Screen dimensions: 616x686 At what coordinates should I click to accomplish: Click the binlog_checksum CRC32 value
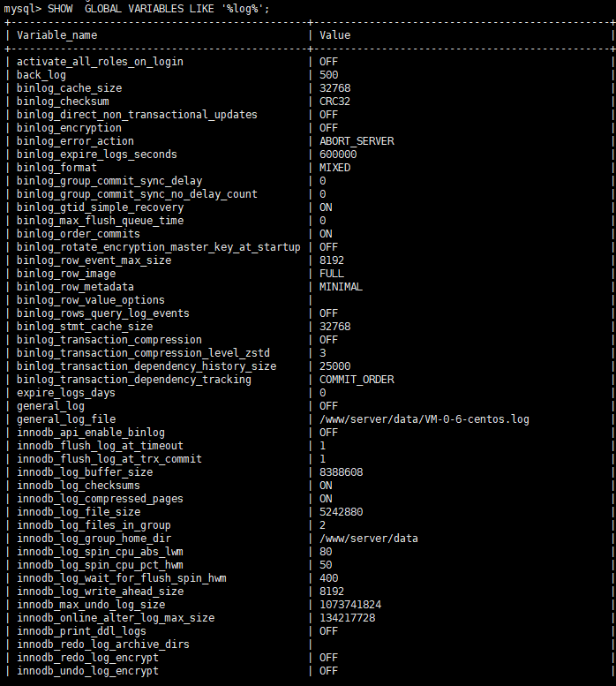click(x=334, y=102)
